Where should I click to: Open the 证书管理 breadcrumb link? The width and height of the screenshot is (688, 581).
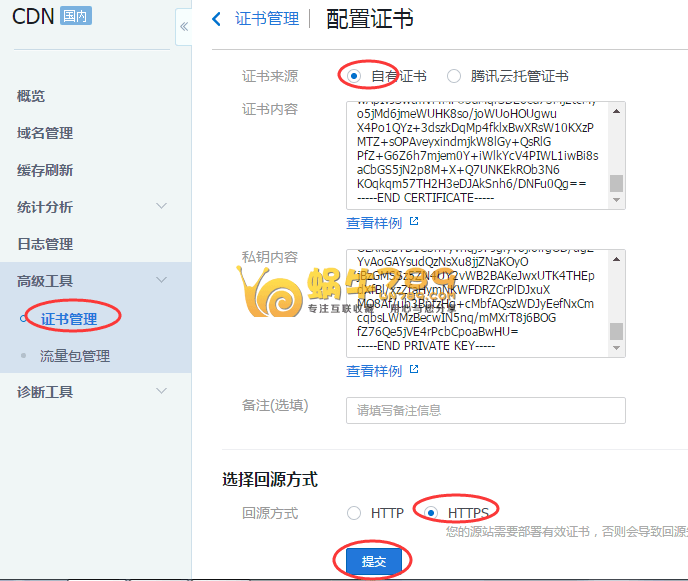(x=267, y=19)
